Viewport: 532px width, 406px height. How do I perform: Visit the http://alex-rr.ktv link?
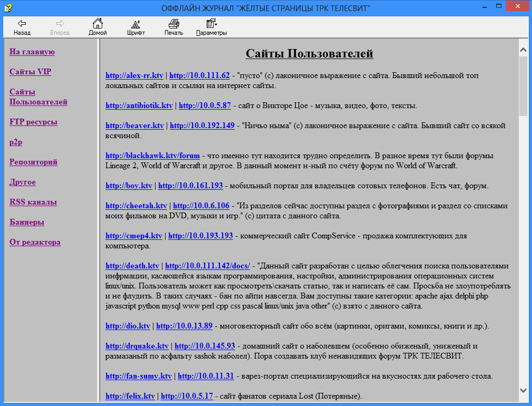(134, 75)
